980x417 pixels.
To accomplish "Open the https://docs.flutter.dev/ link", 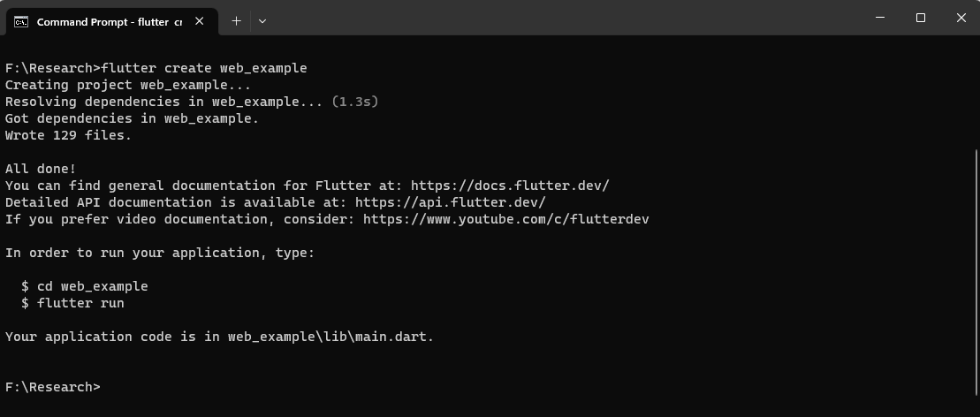I will (x=510, y=186).
